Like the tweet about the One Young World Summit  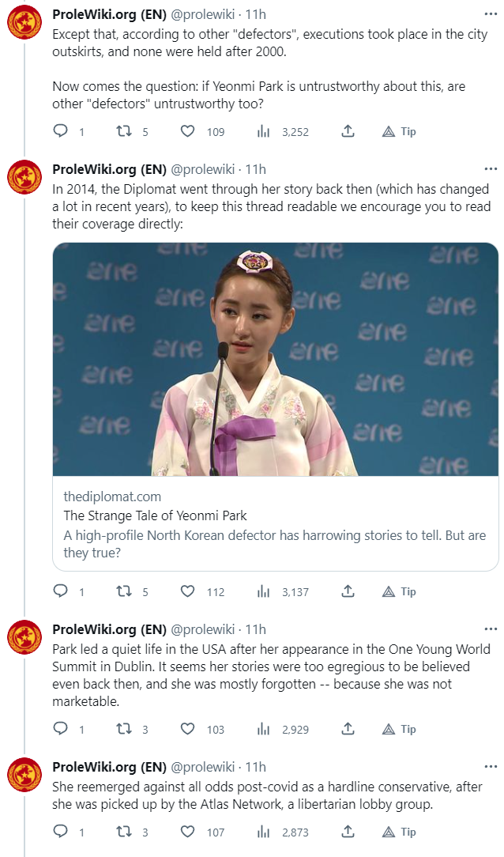click(187, 729)
